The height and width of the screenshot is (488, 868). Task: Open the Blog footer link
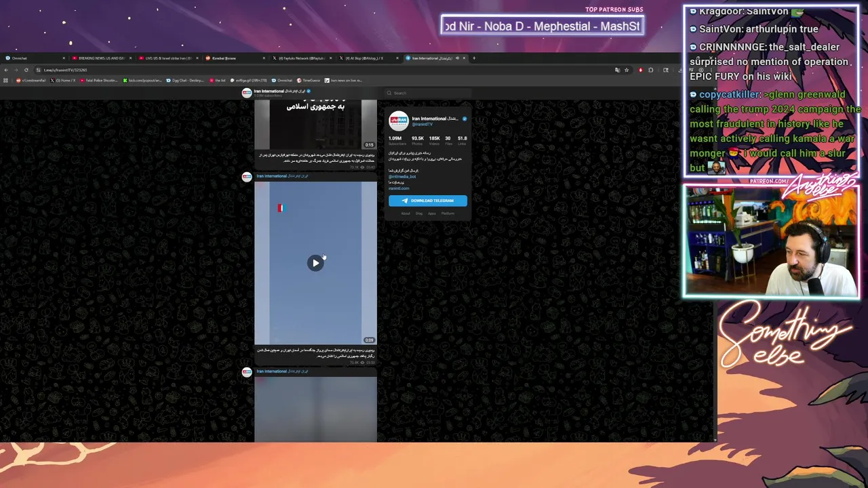pyautogui.click(x=419, y=213)
